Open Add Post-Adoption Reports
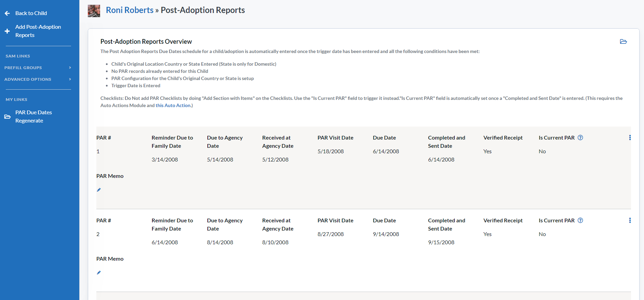Screen dimensions: 644x300 pyautogui.click(x=38, y=31)
